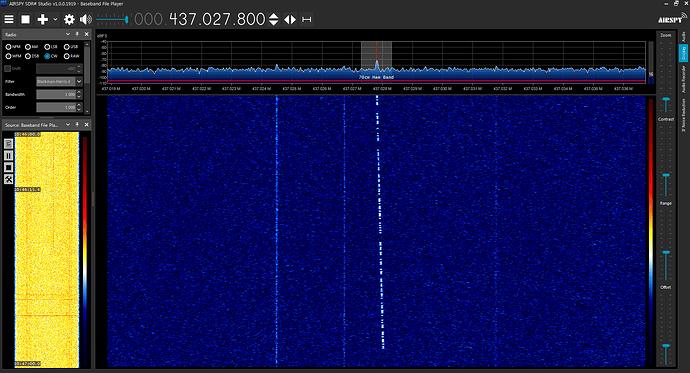Close the Radio panel
690x373 pixels.
[x=86, y=34]
